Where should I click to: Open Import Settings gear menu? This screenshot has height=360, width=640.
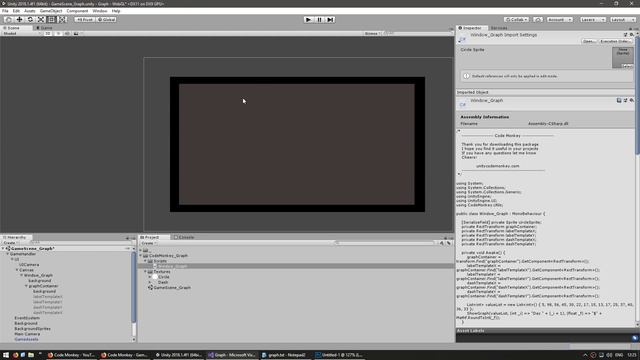[x=631, y=35]
